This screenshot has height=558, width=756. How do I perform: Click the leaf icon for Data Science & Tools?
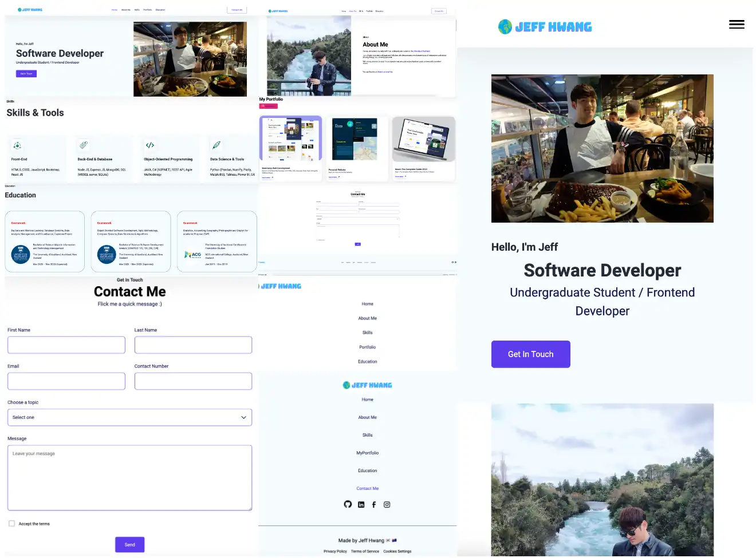tap(216, 145)
